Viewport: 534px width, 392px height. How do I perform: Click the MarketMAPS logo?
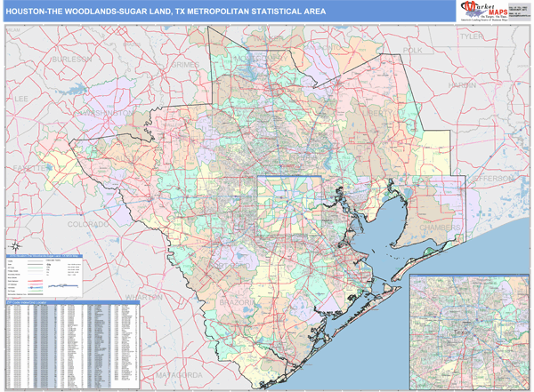click(483, 11)
